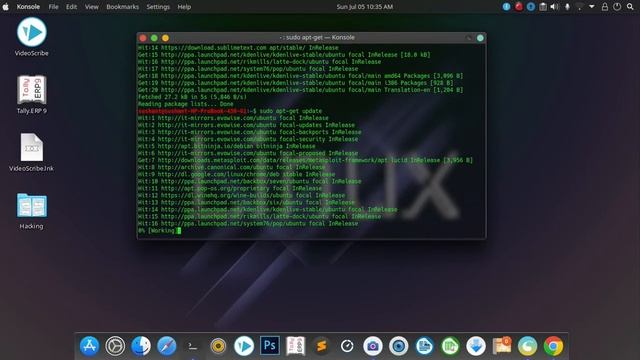
Task: Launch Photoshop from the dock
Action: click(270, 346)
